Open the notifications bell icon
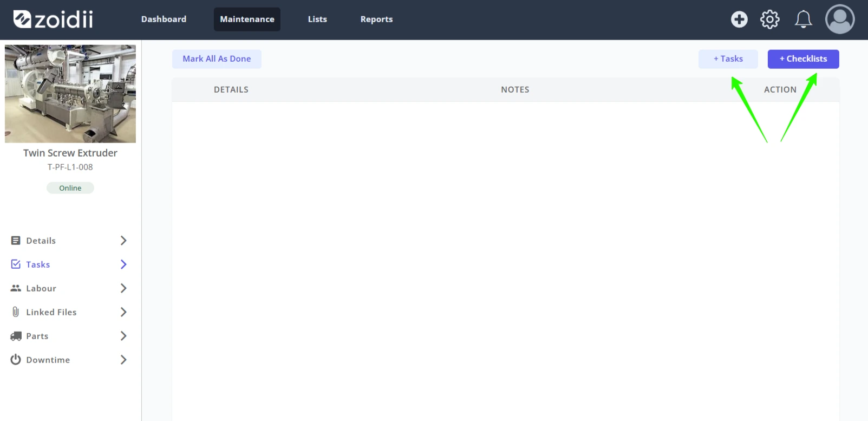Screen dimensions: 868x421 [803, 20]
